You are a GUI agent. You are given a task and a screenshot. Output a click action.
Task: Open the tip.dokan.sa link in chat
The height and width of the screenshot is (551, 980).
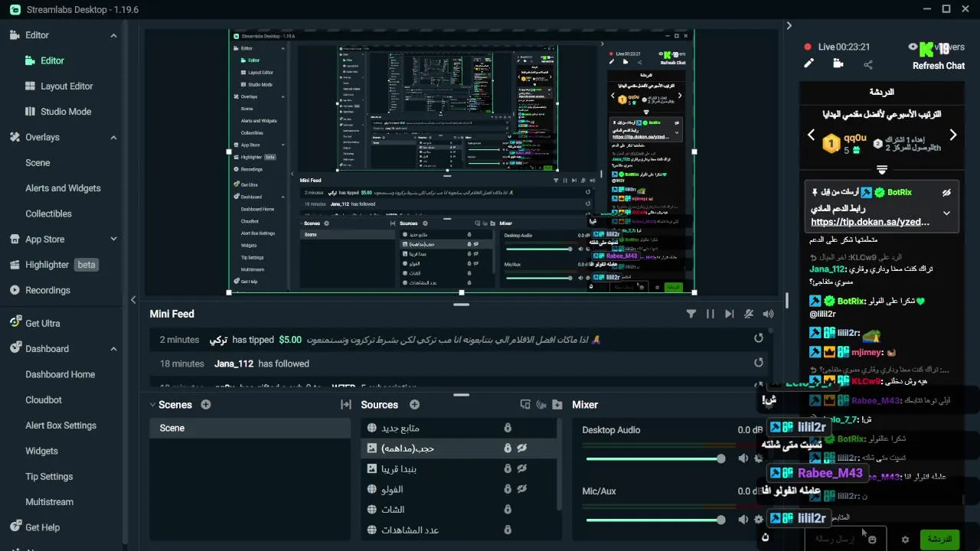coord(870,222)
